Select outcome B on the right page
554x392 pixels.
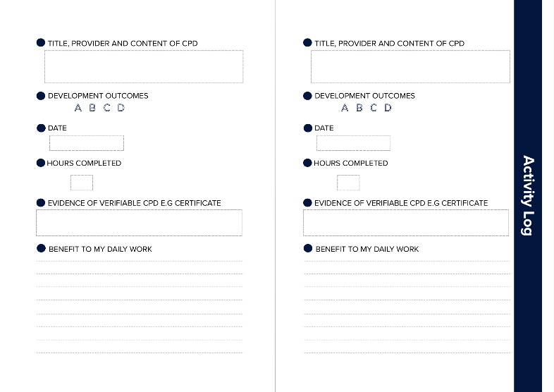(359, 107)
